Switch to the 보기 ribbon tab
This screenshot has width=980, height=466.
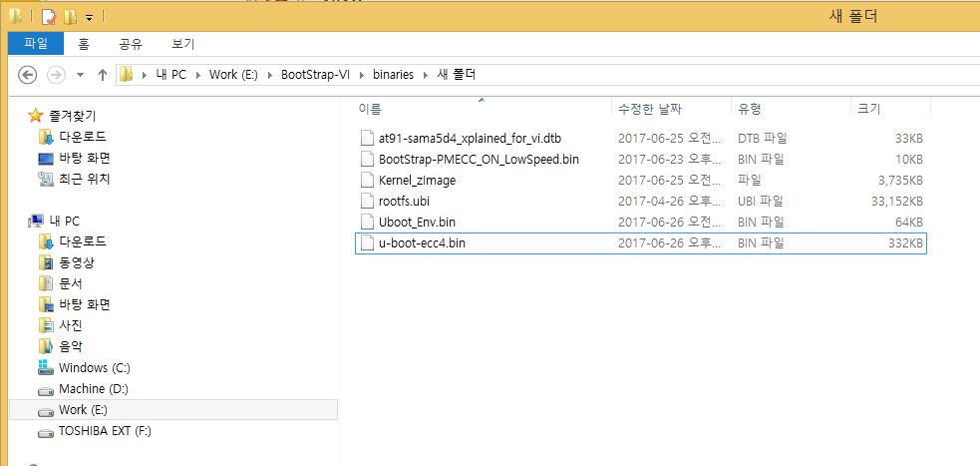point(182,44)
